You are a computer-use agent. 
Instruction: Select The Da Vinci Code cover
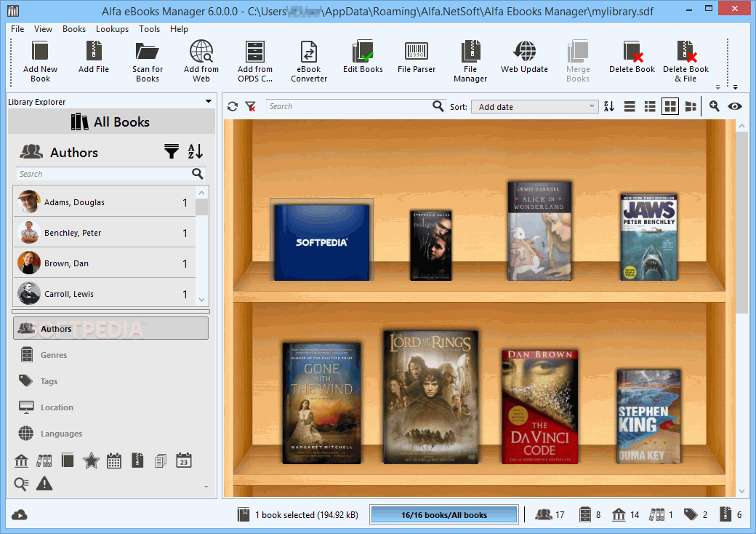[x=539, y=407]
